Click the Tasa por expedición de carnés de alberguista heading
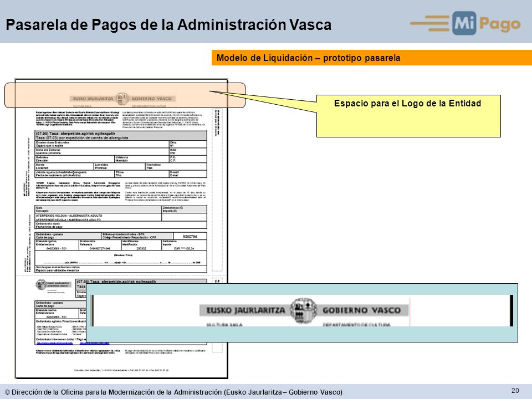Image resolution: width=532 pixels, height=399 pixels. point(121,136)
